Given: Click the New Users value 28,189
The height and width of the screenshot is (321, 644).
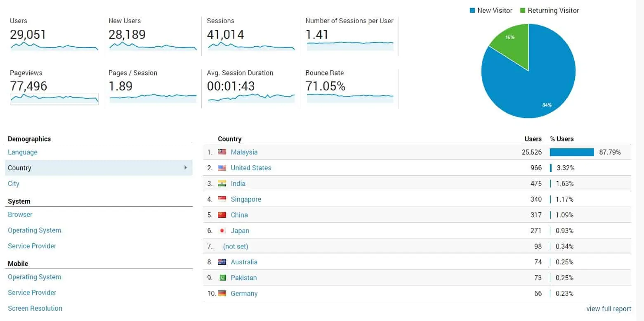Looking at the screenshot, I should [127, 34].
